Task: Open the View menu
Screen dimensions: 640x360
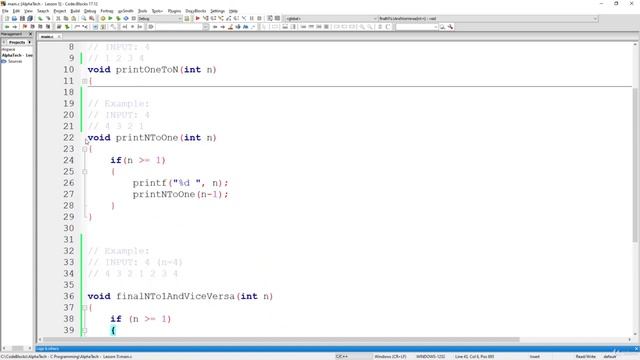Action: tap(28, 11)
